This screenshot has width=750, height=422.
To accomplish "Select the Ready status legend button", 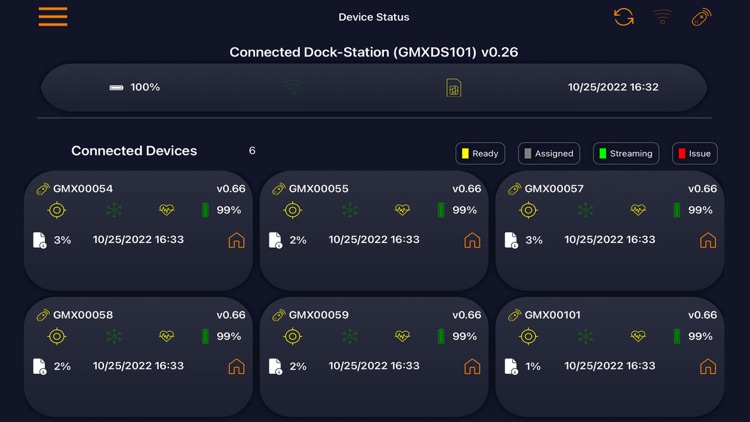I will (x=480, y=154).
